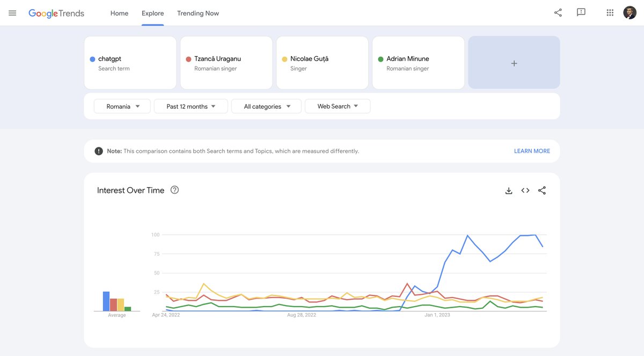
Task: Open the hamburger main menu
Action: [12, 13]
